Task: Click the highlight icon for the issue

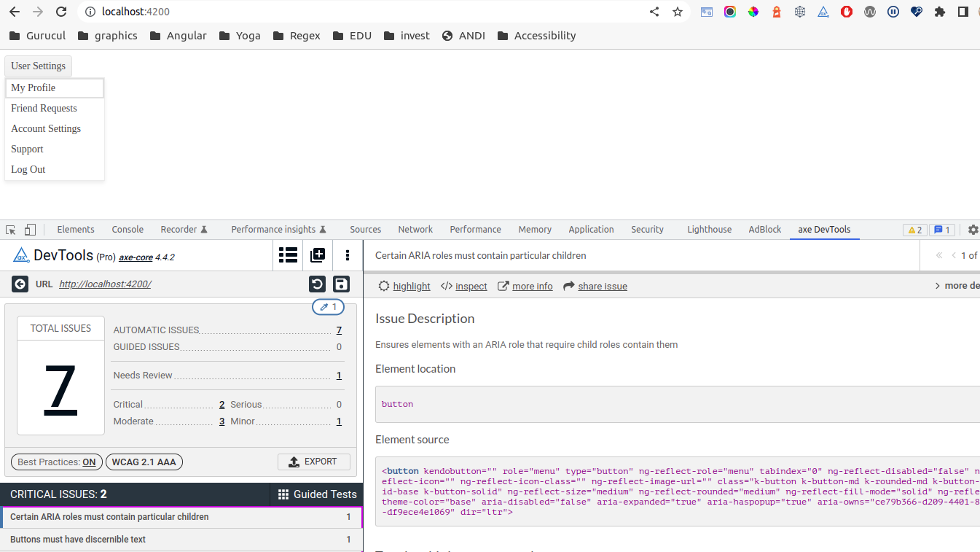Action: [384, 286]
